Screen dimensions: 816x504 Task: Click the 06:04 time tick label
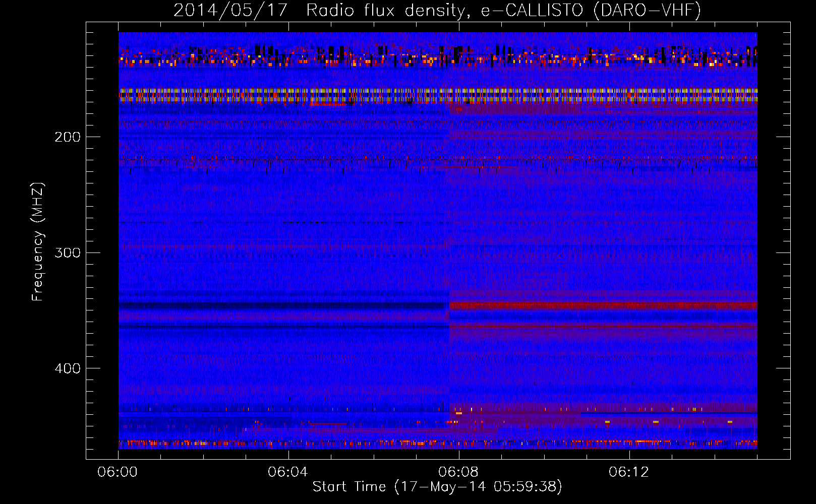coord(288,472)
